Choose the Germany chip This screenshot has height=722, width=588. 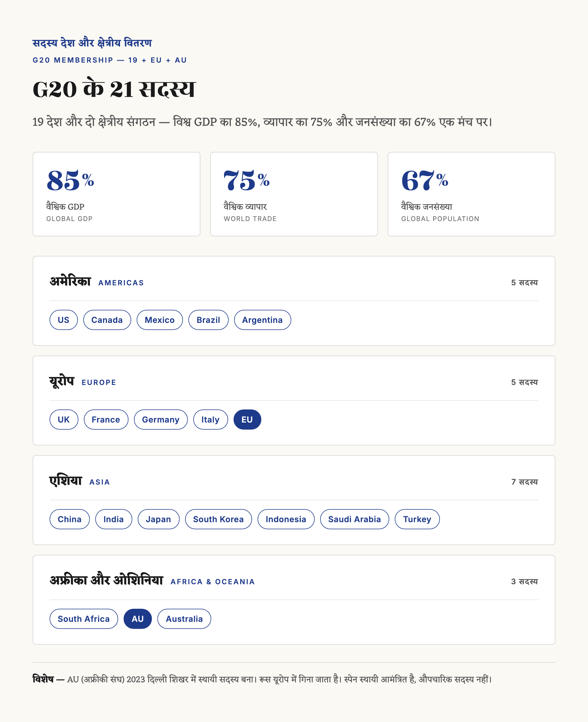click(161, 419)
